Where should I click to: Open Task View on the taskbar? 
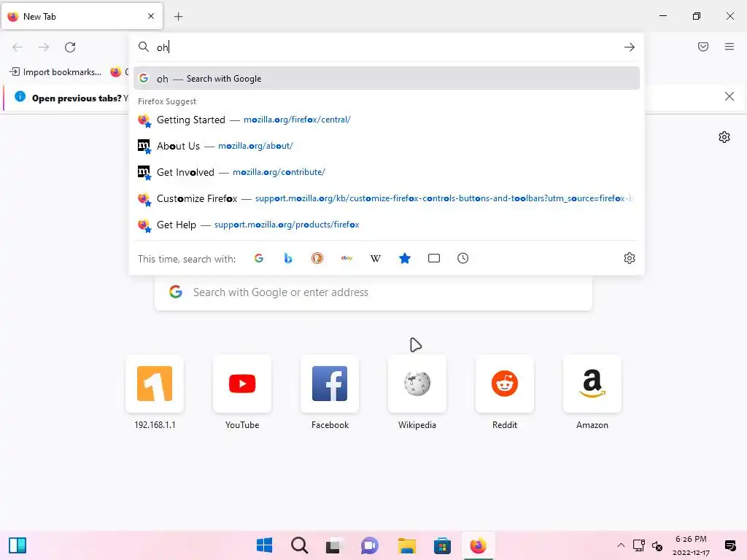point(334,545)
